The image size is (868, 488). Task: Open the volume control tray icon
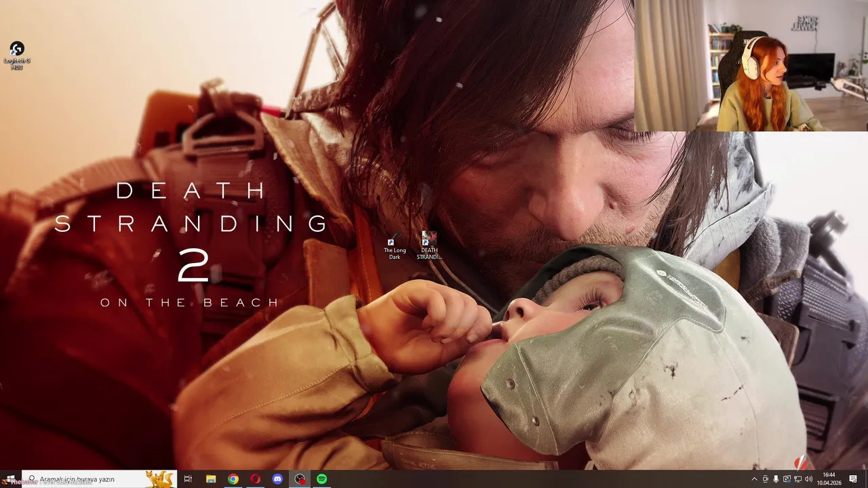[x=808, y=479]
